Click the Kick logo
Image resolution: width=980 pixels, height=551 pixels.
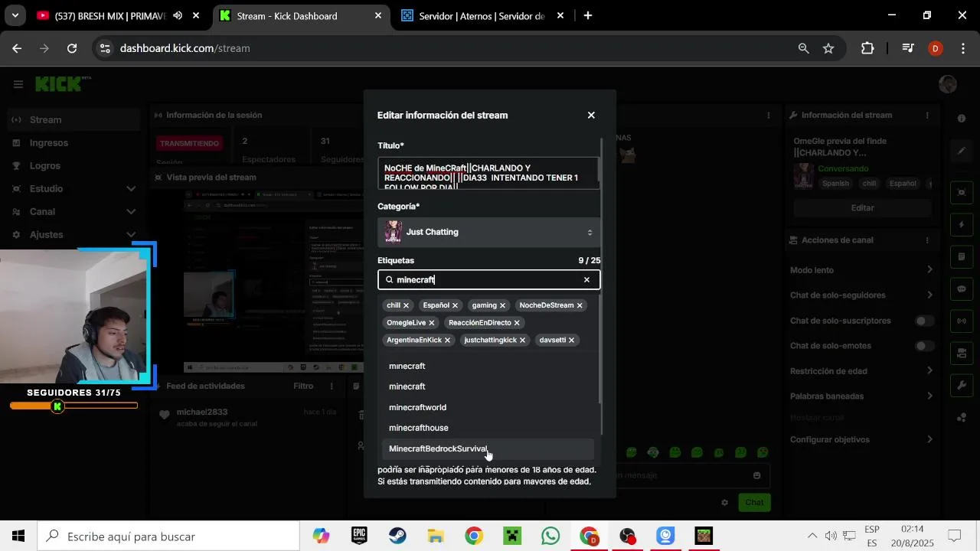pos(62,84)
